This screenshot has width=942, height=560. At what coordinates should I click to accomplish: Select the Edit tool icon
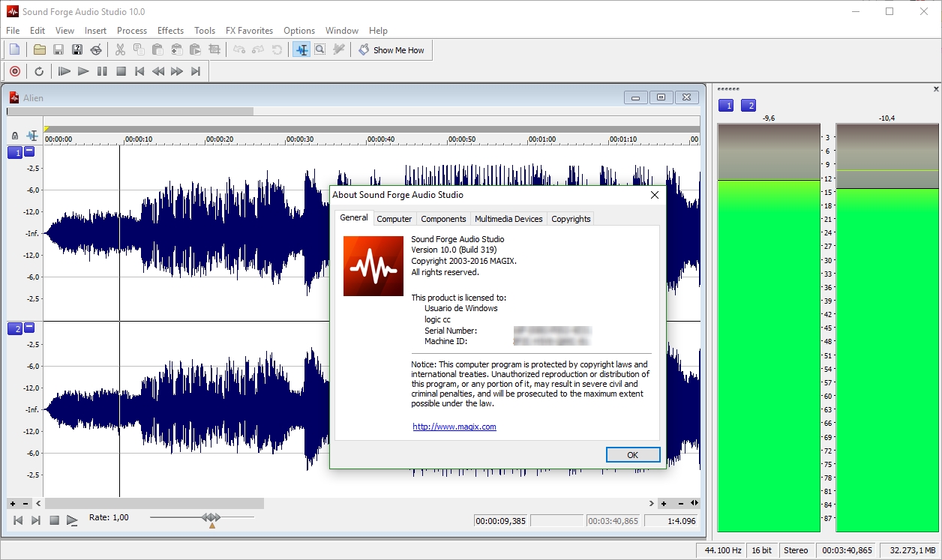(x=301, y=50)
